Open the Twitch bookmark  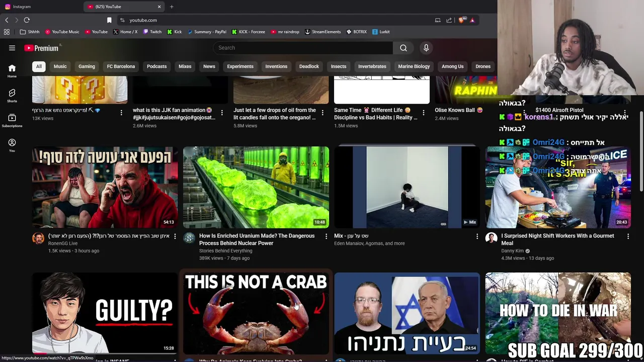(152, 32)
